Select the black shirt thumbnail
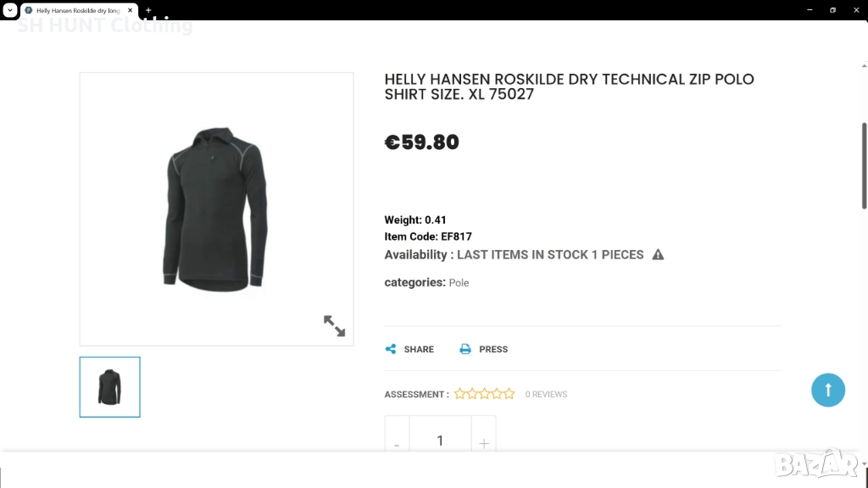Viewport: 868px width, 488px height. pos(110,387)
